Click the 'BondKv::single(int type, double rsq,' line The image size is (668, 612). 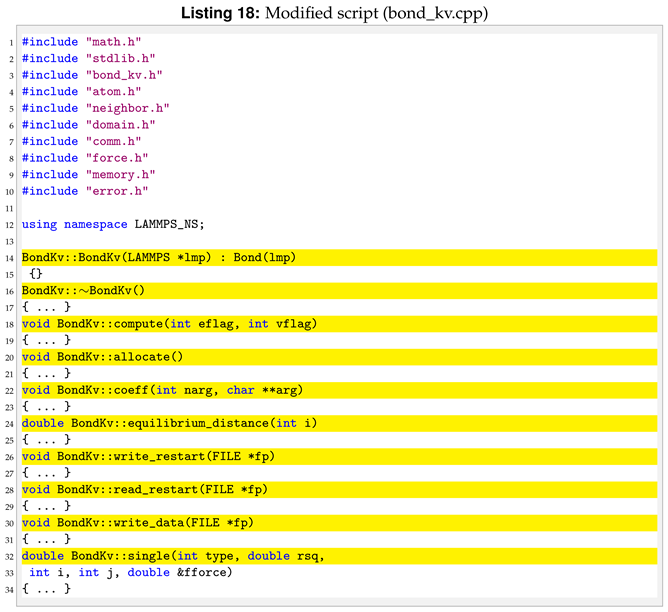339,556
